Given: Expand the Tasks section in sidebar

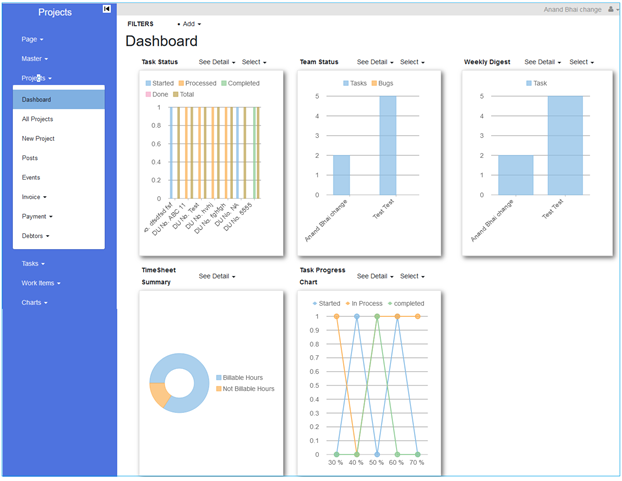Looking at the screenshot, I should (33, 263).
